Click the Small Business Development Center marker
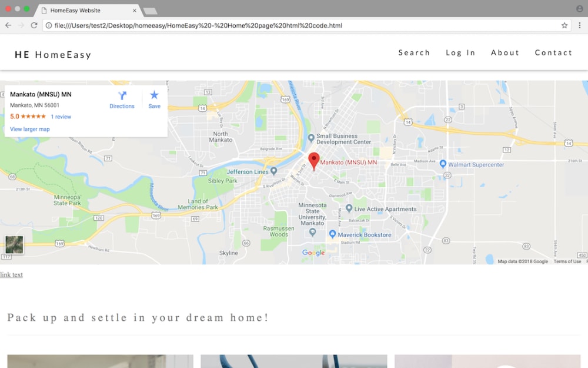 pyautogui.click(x=311, y=138)
